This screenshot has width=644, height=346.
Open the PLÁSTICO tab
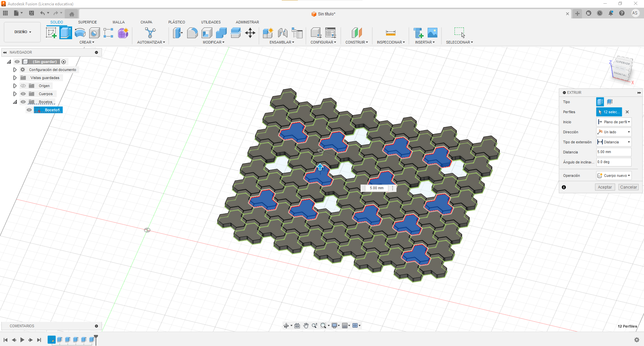click(177, 22)
